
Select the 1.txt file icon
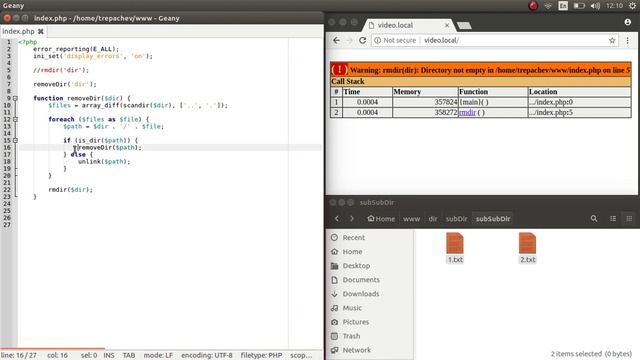pos(455,243)
